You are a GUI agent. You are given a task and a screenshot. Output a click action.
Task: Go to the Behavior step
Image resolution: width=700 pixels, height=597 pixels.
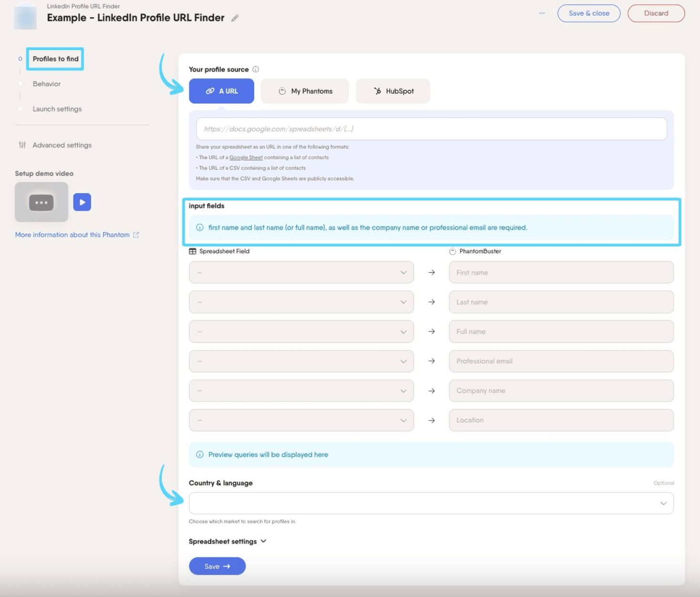(x=47, y=84)
